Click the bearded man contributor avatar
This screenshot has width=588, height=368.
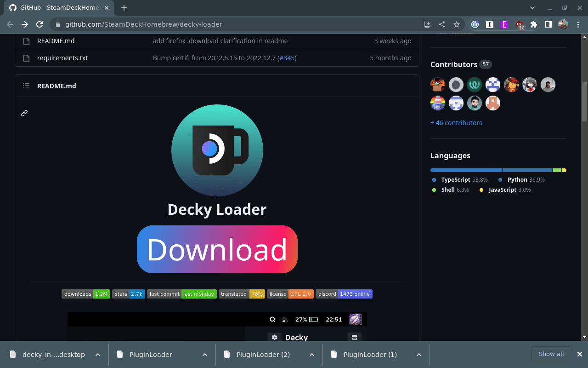pyautogui.click(x=475, y=103)
